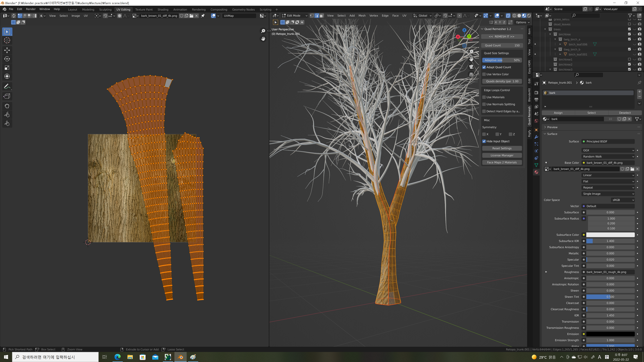This screenshot has width=644, height=362.
Task: Open the Color Space sRGB dropdown
Action: tap(623, 200)
